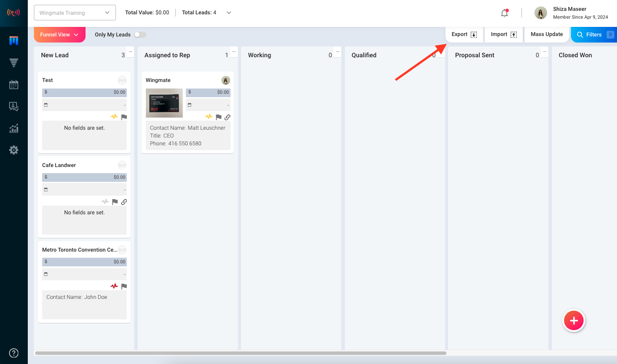Click the link icon on Wingmate card

tap(228, 117)
